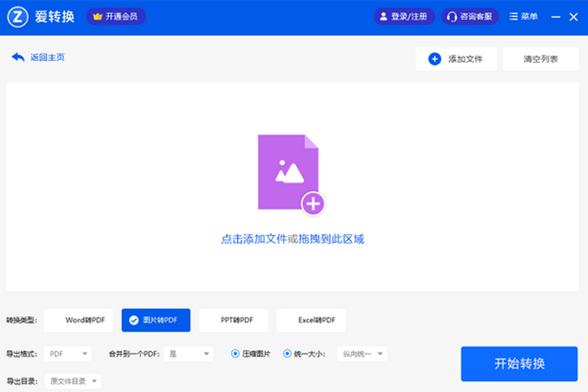Open the hamburger 菜单 icon
The width and height of the screenshot is (588, 392).
(514, 17)
